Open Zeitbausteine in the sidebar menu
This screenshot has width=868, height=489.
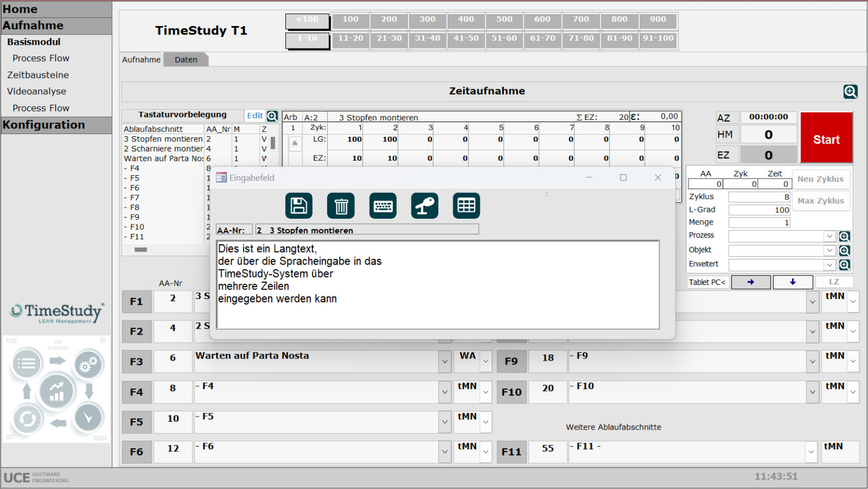[38, 75]
